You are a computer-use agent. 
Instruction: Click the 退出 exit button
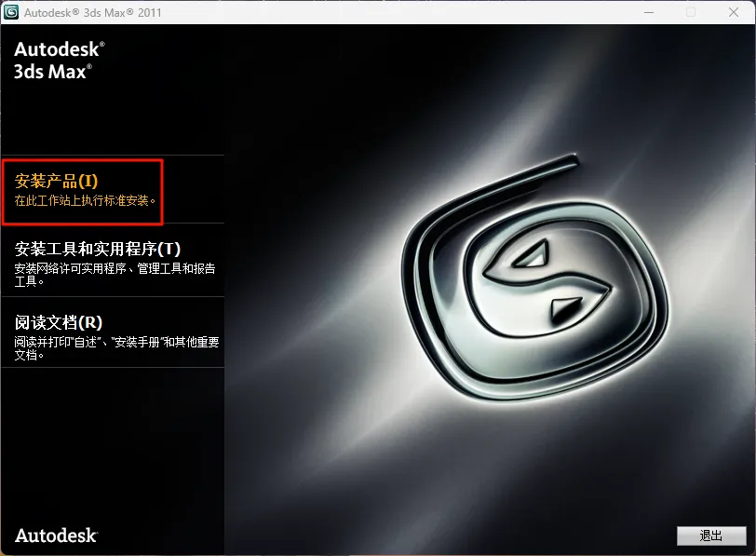710,536
